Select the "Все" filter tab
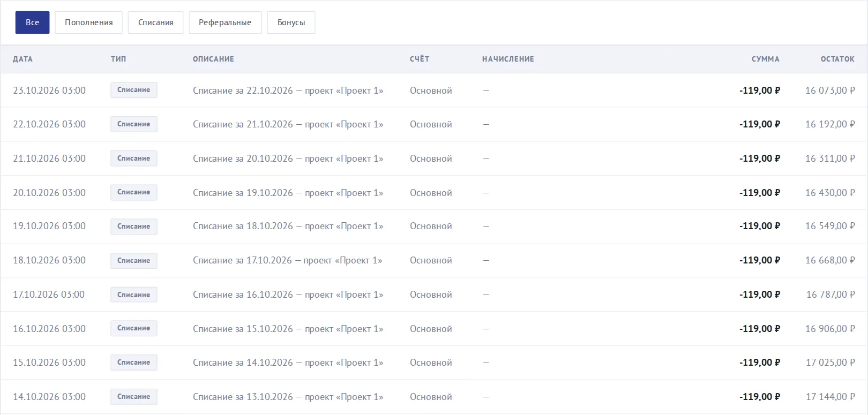 click(32, 22)
